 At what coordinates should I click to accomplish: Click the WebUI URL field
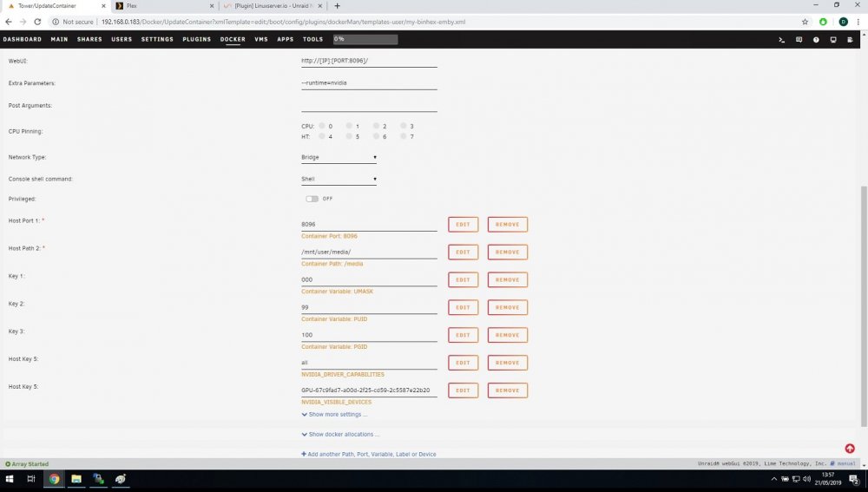(369, 61)
